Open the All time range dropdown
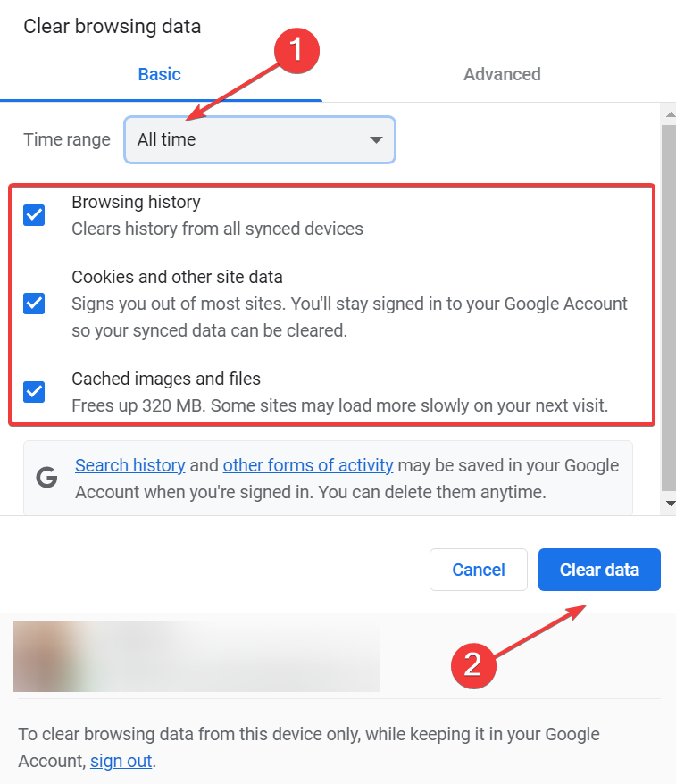The height and width of the screenshot is (784, 676). click(x=260, y=139)
